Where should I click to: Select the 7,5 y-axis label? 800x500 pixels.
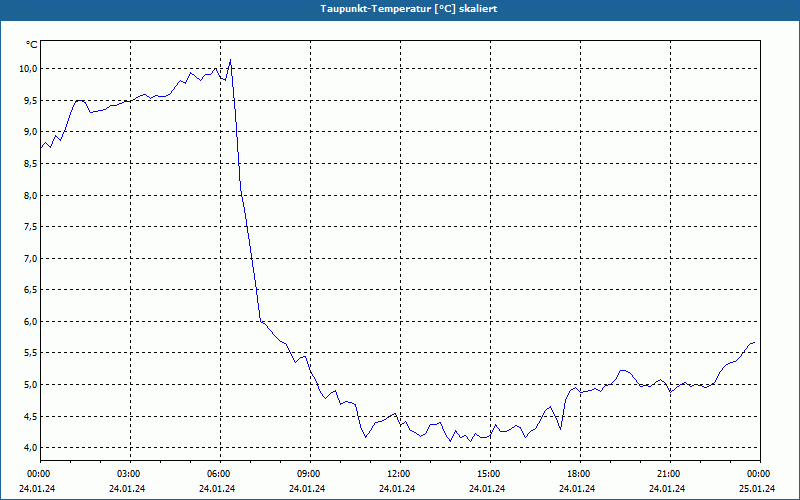[30, 227]
